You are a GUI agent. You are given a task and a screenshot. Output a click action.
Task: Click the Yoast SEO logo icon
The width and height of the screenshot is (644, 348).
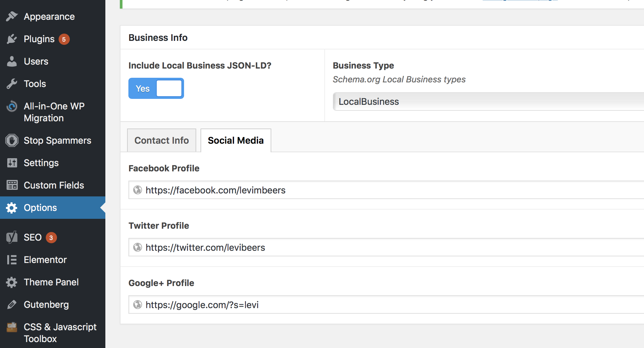coord(12,237)
